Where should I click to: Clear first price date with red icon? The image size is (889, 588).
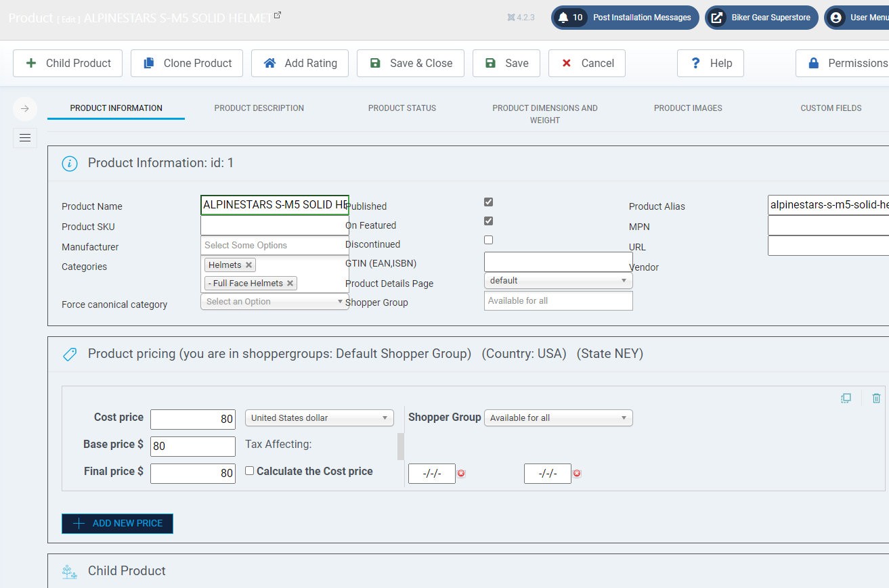[461, 474]
